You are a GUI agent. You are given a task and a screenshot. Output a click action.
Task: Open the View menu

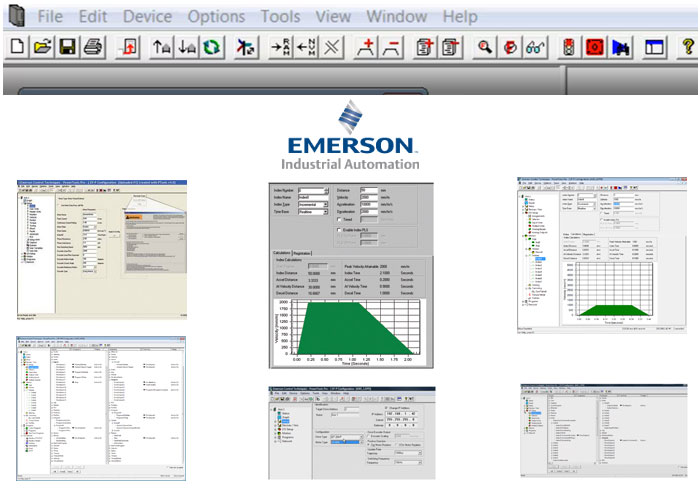tap(333, 17)
